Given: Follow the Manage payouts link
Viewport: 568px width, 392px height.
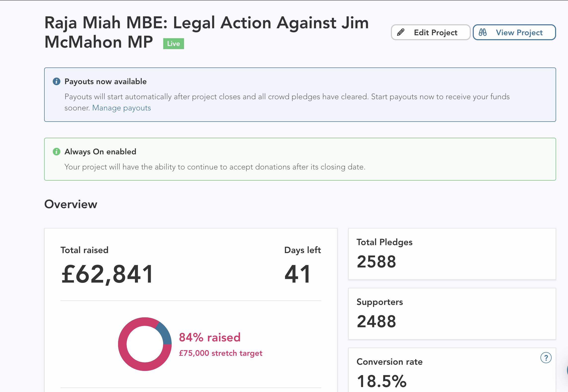Looking at the screenshot, I should (x=121, y=108).
